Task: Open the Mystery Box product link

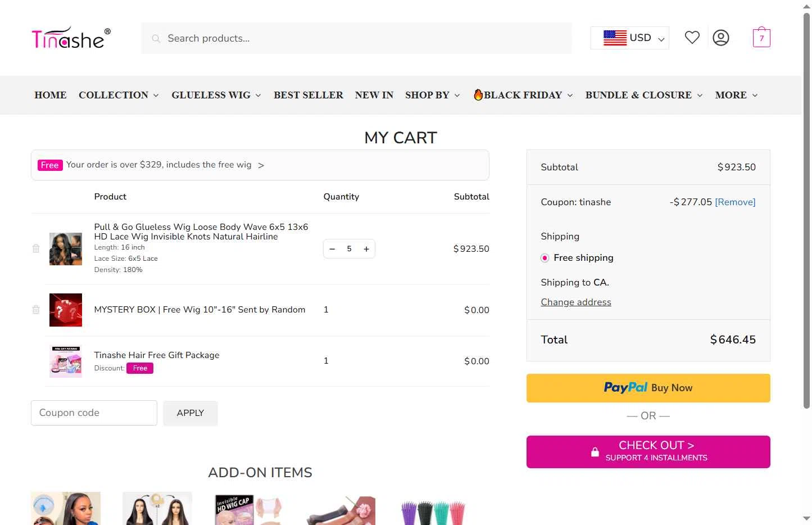Action: click(x=199, y=310)
